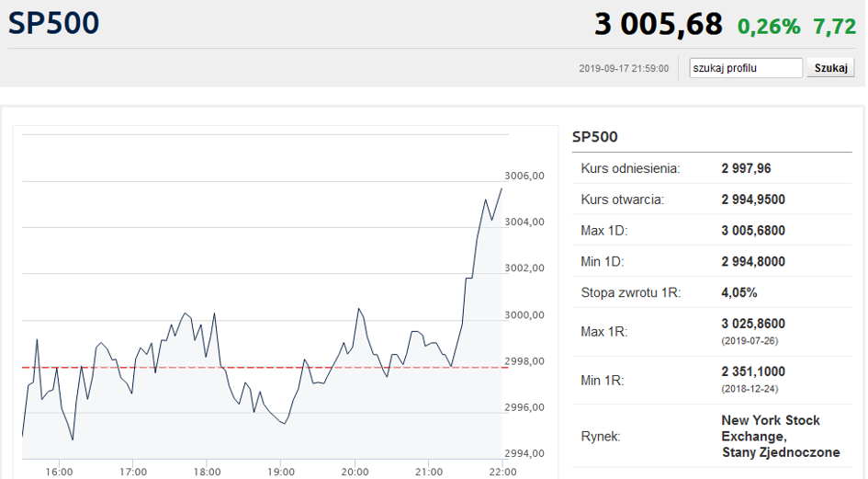This screenshot has height=479, width=868.
Task: Click the 22:00 time axis label
Action: pyautogui.click(x=502, y=472)
